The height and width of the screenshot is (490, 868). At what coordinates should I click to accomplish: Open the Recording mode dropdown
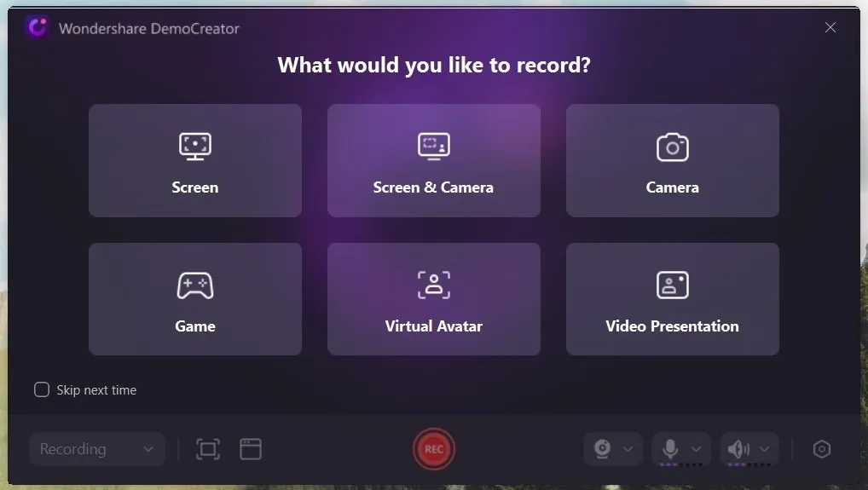coord(97,449)
